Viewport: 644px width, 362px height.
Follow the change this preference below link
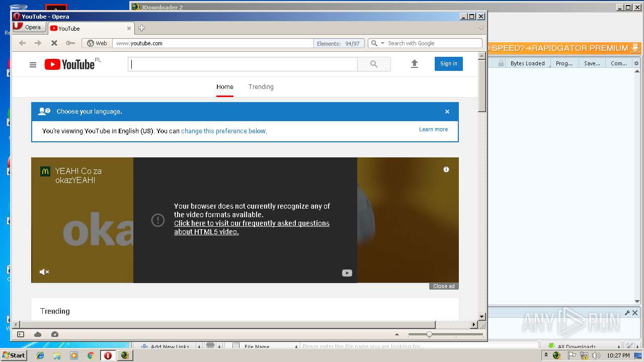(224, 131)
